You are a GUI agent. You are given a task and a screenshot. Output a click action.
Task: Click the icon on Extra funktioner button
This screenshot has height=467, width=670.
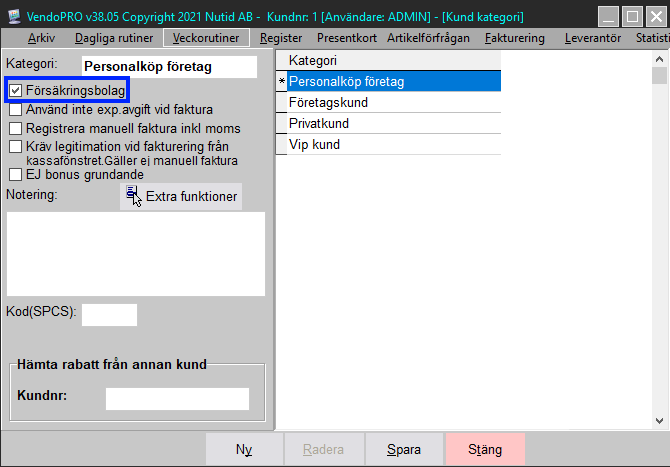coord(133,196)
